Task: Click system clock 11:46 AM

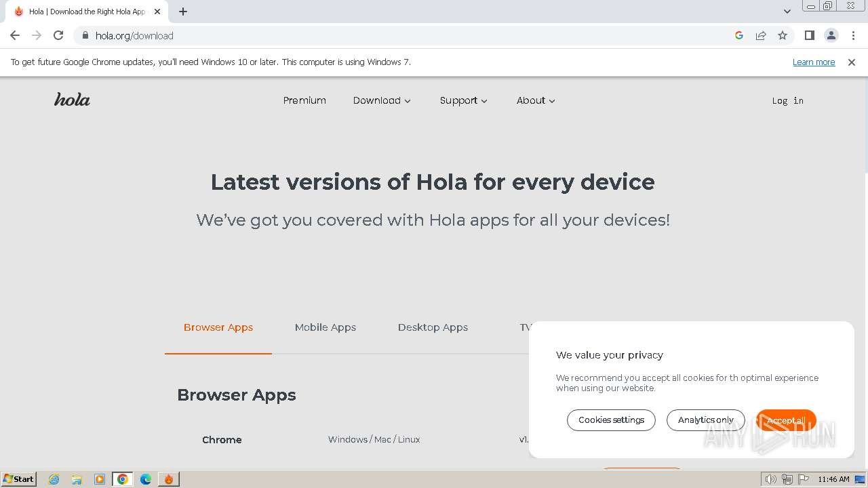Action: coord(833,479)
